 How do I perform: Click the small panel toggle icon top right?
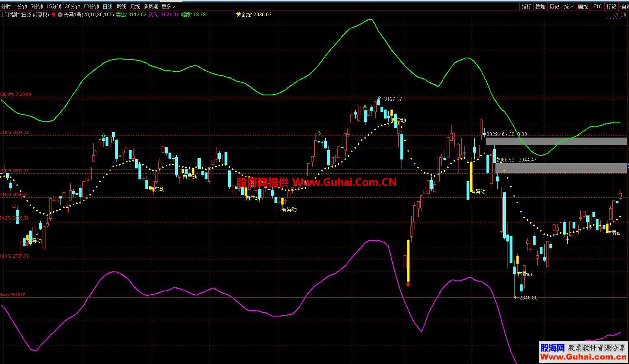click(623, 15)
